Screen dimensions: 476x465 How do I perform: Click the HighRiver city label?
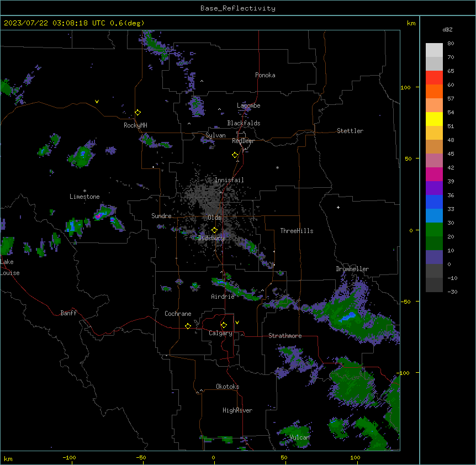click(237, 410)
